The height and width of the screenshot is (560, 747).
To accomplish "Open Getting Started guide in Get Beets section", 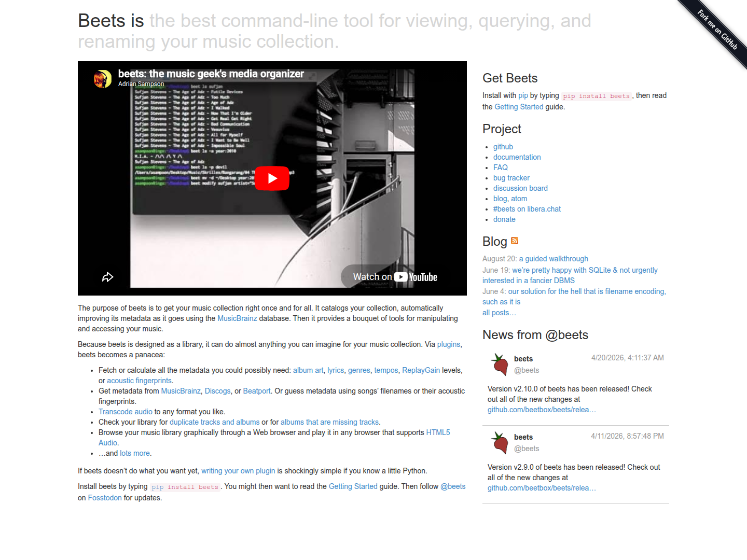I will coord(519,107).
